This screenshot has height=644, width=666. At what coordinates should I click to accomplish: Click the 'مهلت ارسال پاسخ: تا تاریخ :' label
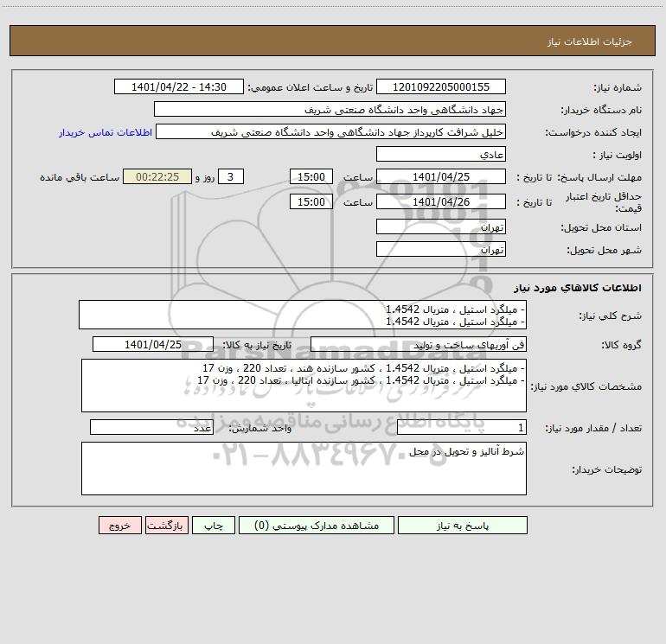(579, 177)
